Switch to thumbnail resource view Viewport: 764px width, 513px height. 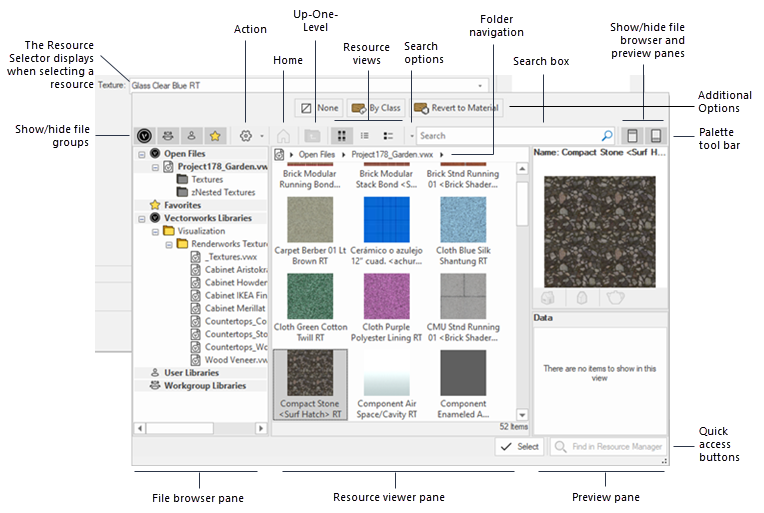341,134
